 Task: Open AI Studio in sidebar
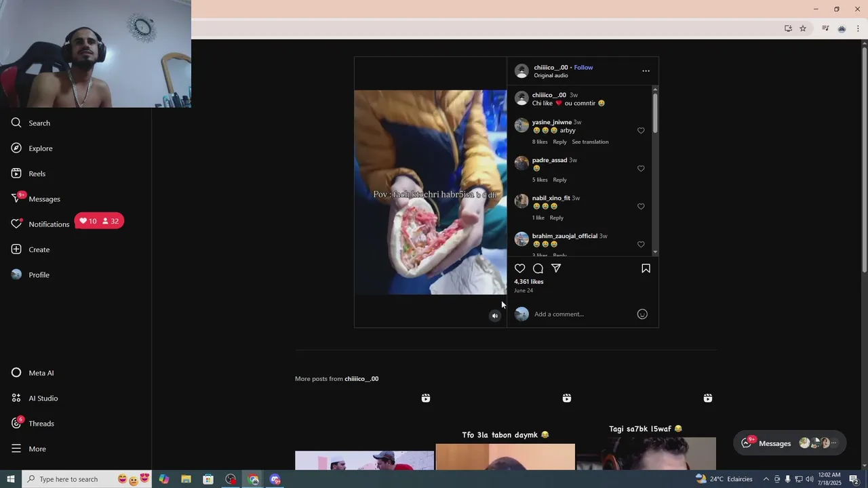click(x=35, y=398)
